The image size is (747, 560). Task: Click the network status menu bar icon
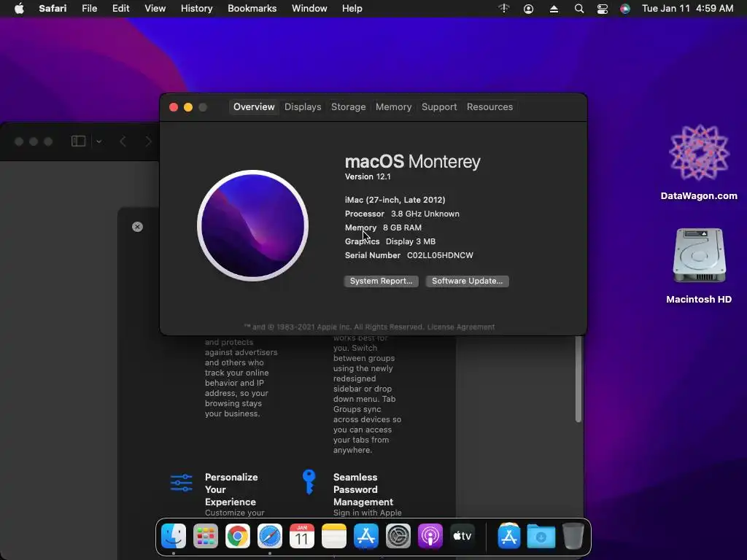tap(504, 9)
